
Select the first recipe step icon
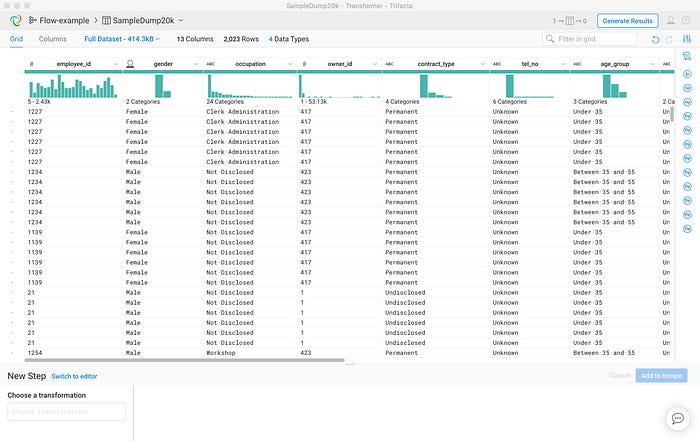(x=687, y=74)
